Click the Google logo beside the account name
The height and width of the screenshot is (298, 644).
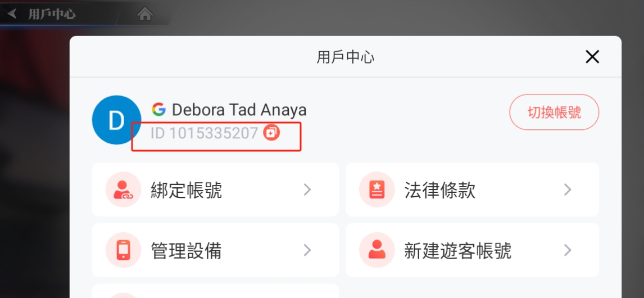click(x=158, y=109)
